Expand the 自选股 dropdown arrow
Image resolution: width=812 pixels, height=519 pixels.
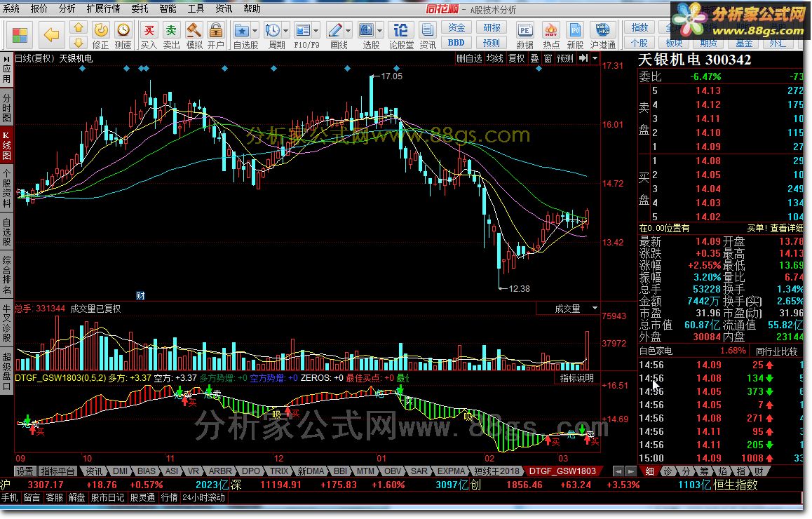(x=255, y=31)
